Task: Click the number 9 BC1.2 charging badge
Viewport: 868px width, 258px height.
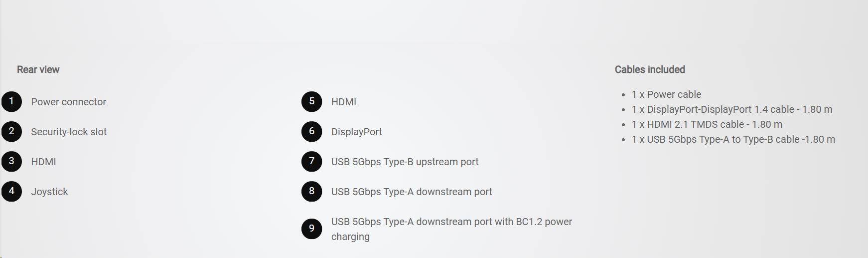Action: [312, 229]
